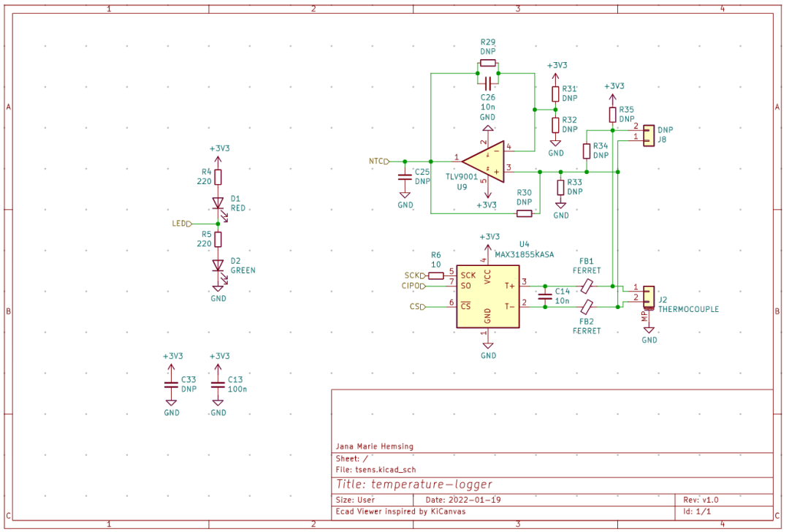Click resistor symbol R4 above D1

218,177
